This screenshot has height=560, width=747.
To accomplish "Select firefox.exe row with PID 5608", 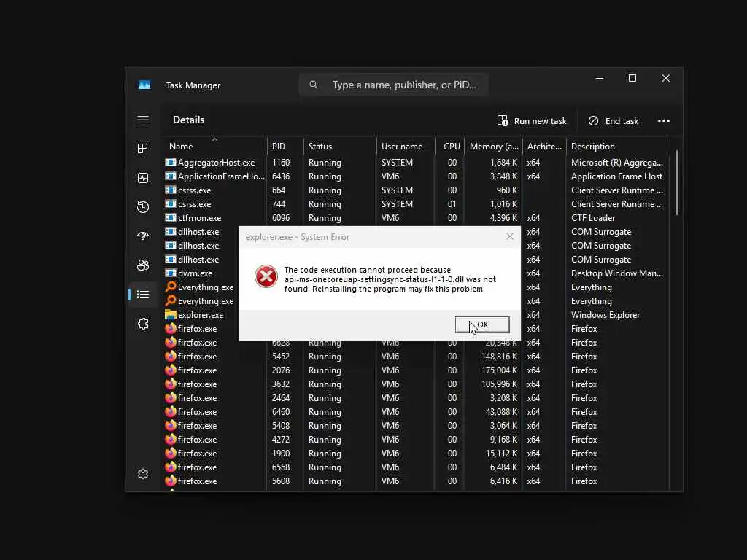I will (417, 481).
